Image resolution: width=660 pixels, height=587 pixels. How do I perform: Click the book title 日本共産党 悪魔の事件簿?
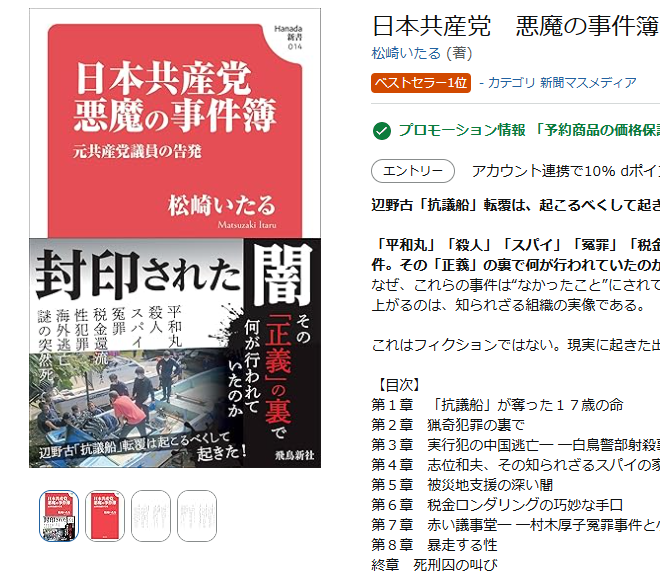pos(515,25)
